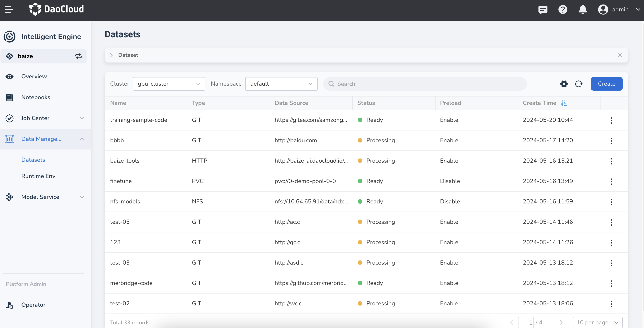The height and width of the screenshot is (328, 644).
Task: Open 10 per page selector
Action: (598, 323)
